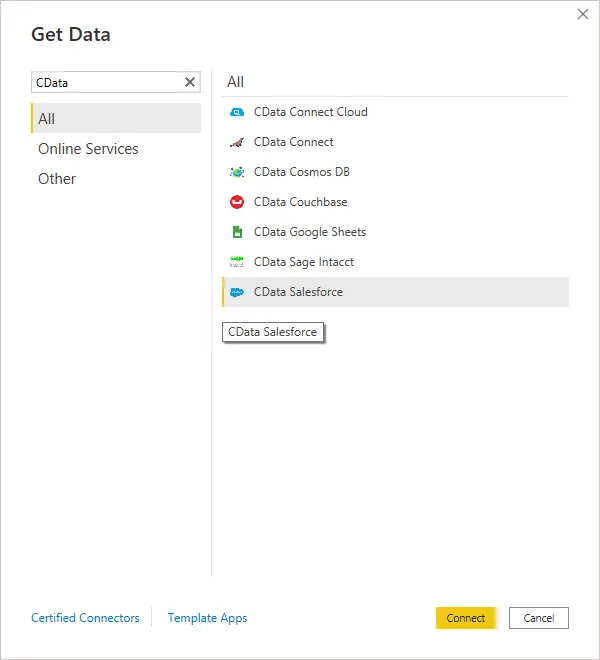Click into the CData search field
The height and width of the screenshot is (660, 600).
coord(105,83)
